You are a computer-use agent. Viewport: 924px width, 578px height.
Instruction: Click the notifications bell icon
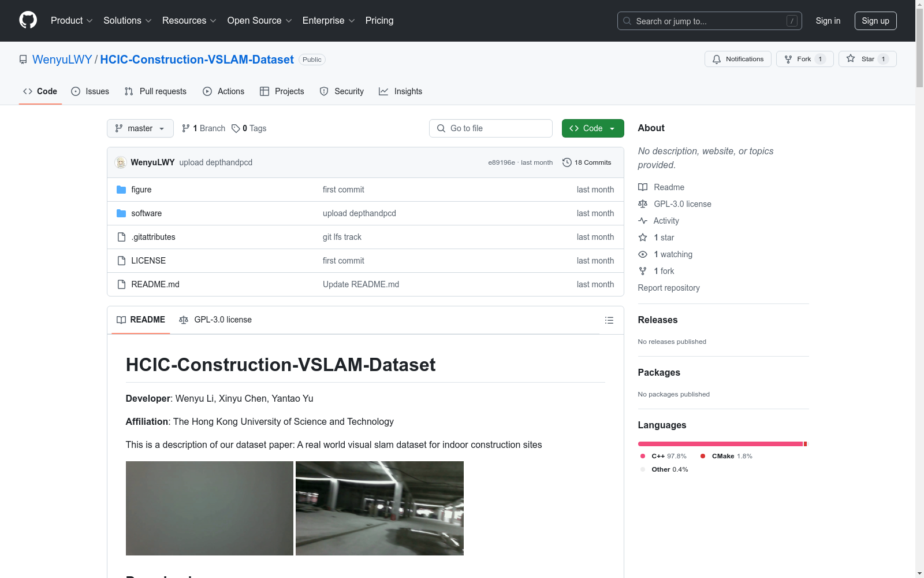(717, 59)
